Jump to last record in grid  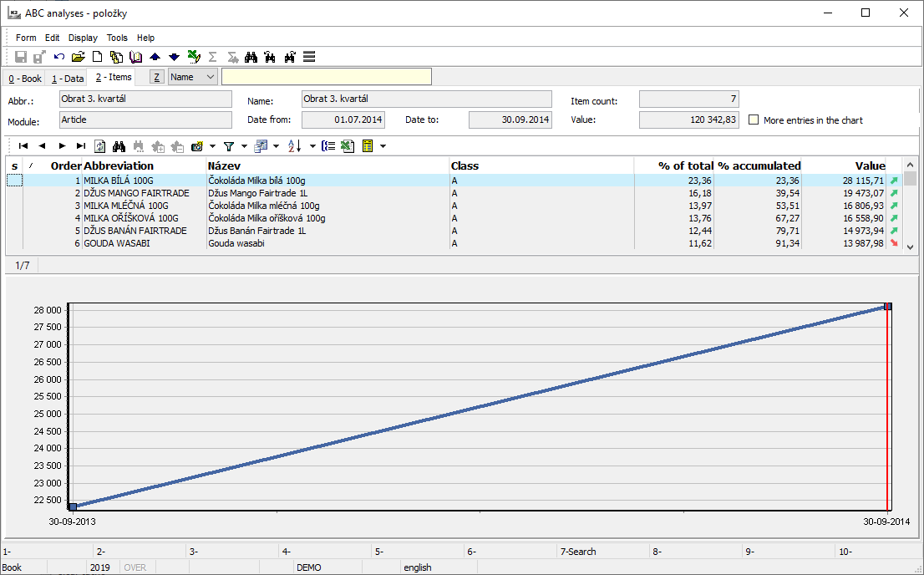point(81,145)
